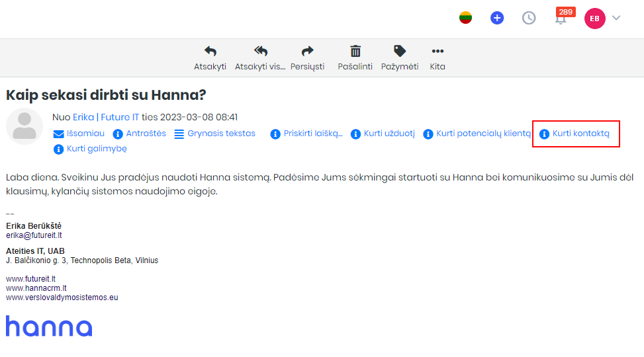Forward email with Persiųsti arrow icon

pos(307,52)
